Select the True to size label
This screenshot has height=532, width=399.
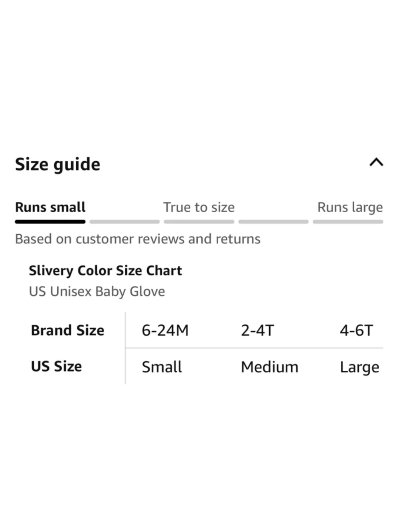(199, 207)
